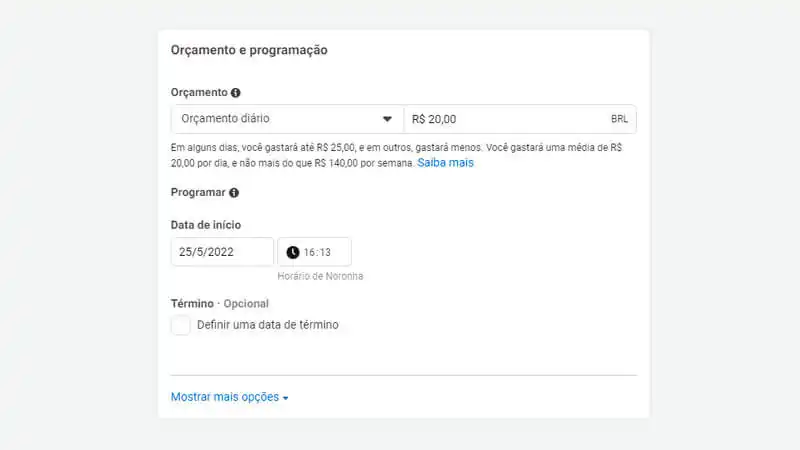Click the BRL currency label
The image size is (800, 450).
pyautogui.click(x=619, y=119)
